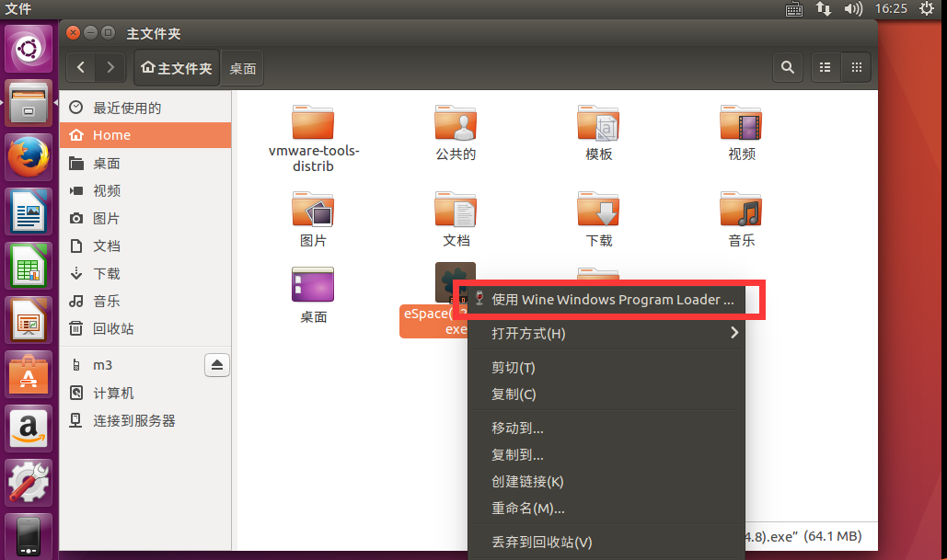
Task: Open 计算机 in the sidebar
Action: tap(145, 393)
